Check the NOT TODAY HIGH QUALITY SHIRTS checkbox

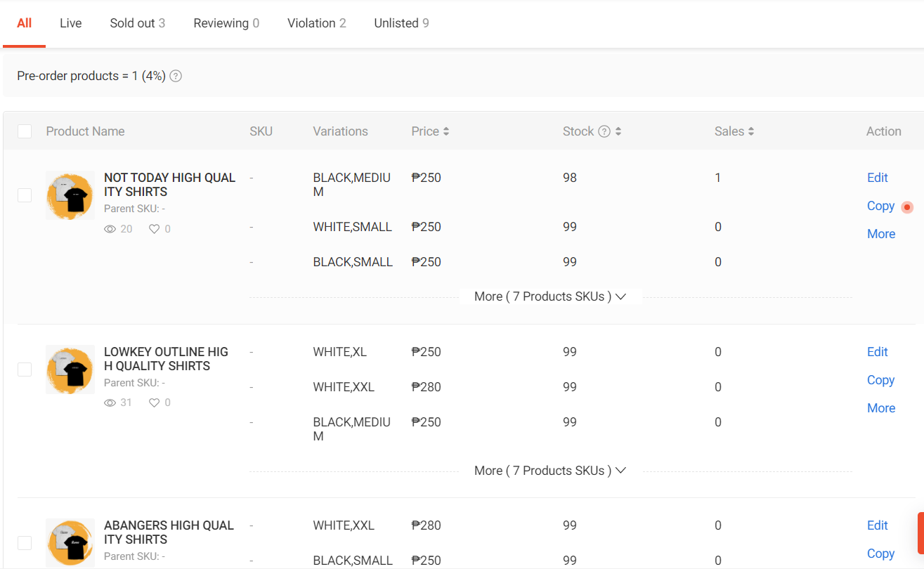pyautogui.click(x=25, y=195)
